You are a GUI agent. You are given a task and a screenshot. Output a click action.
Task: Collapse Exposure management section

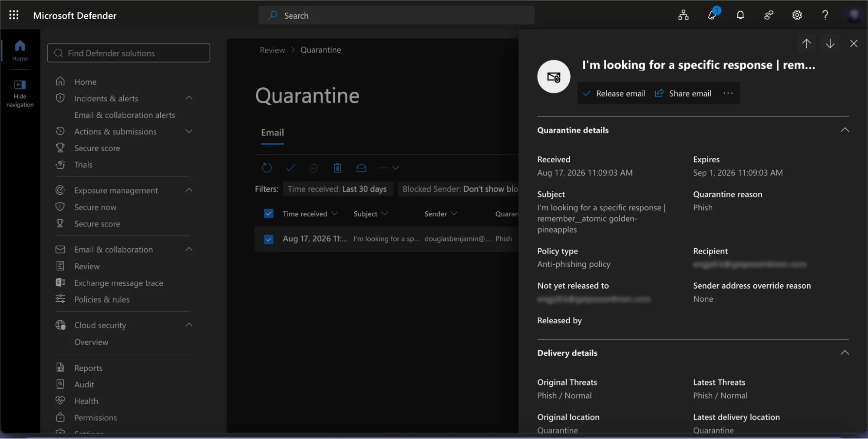189,190
